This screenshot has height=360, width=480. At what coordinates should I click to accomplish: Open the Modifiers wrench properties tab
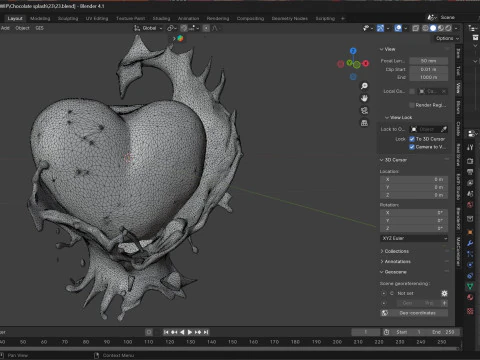[470, 243]
